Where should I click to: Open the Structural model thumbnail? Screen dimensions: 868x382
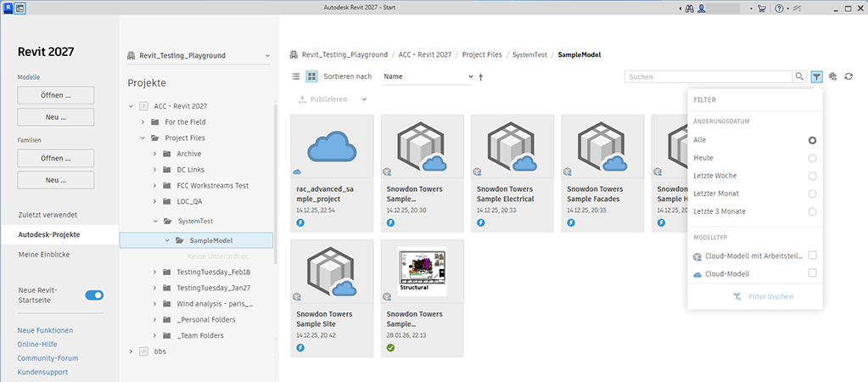point(423,272)
